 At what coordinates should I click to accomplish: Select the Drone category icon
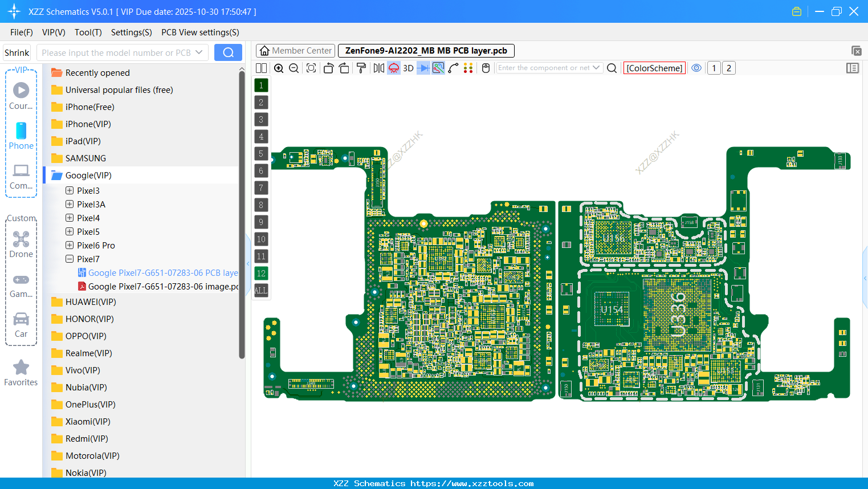pyautogui.click(x=21, y=244)
